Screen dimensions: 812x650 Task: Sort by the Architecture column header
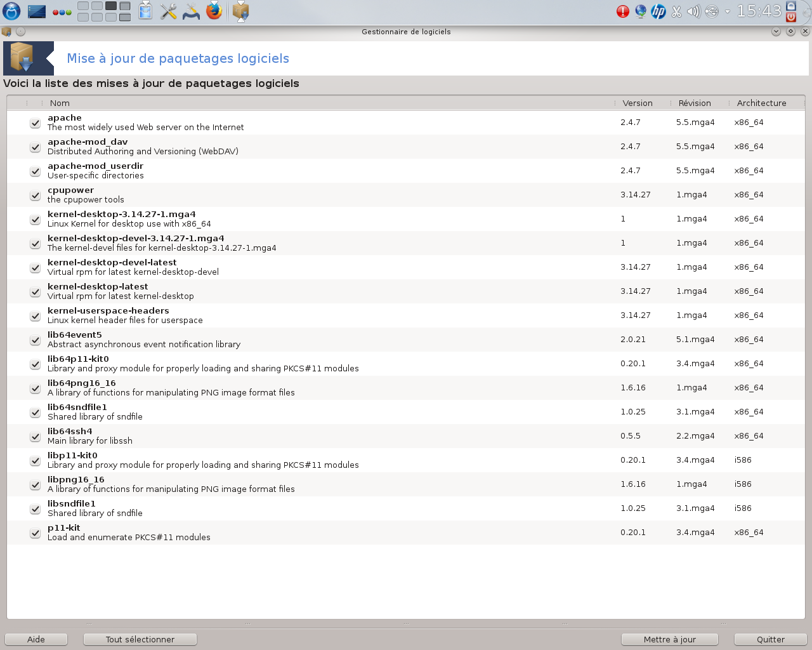point(761,103)
